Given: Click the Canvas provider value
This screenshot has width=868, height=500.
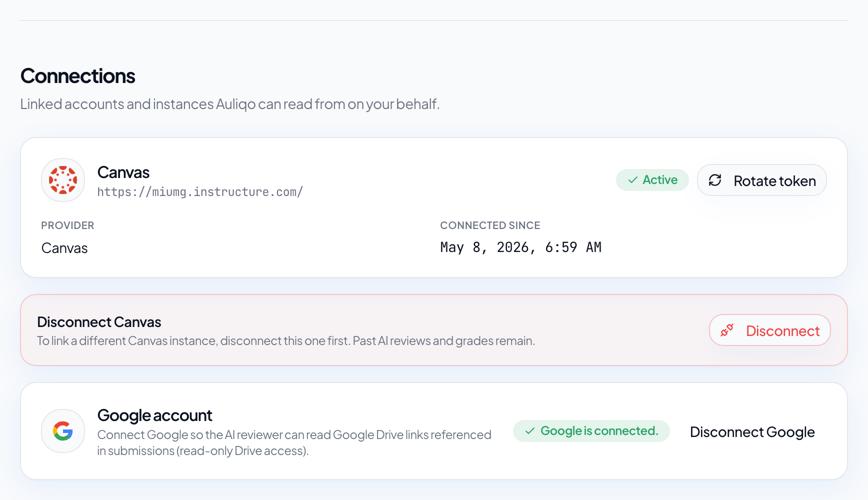Looking at the screenshot, I should point(64,248).
